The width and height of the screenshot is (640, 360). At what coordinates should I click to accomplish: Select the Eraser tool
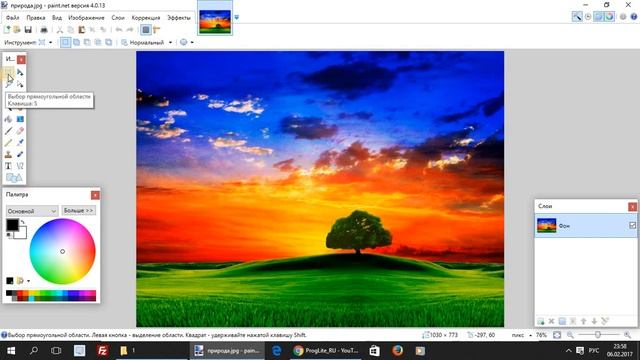tap(20, 131)
